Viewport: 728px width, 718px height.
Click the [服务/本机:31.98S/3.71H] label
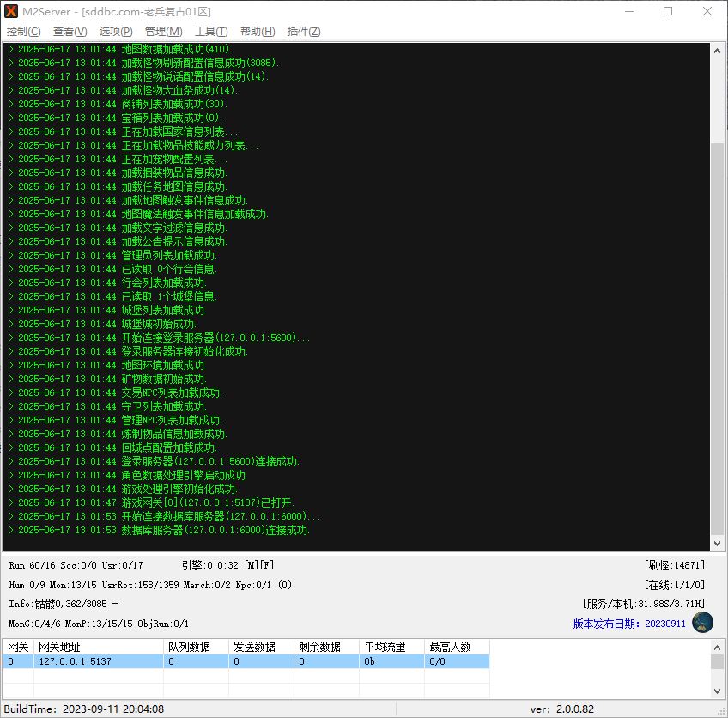(x=644, y=604)
